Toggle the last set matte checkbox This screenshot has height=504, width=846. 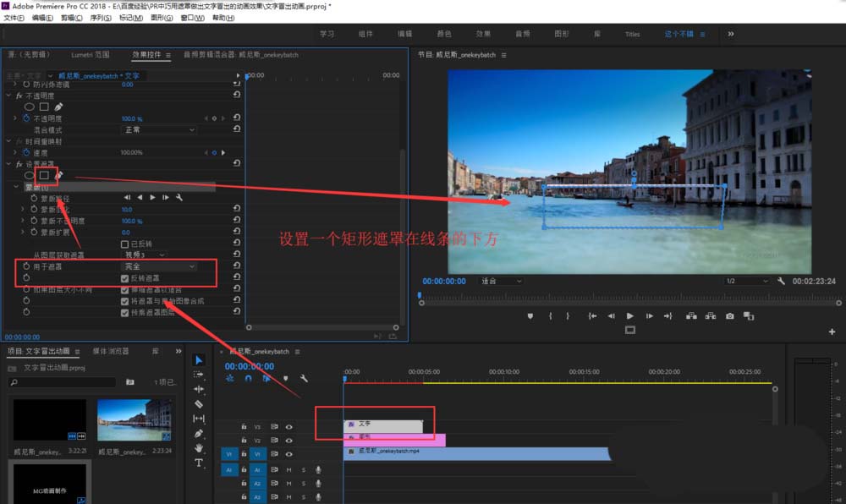(x=124, y=313)
